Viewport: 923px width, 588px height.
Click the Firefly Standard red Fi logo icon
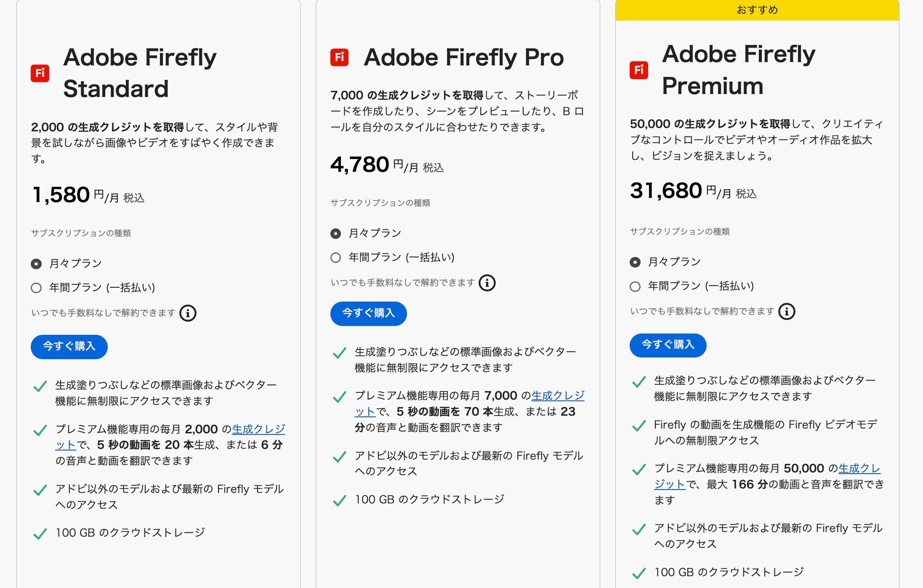[x=40, y=73]
